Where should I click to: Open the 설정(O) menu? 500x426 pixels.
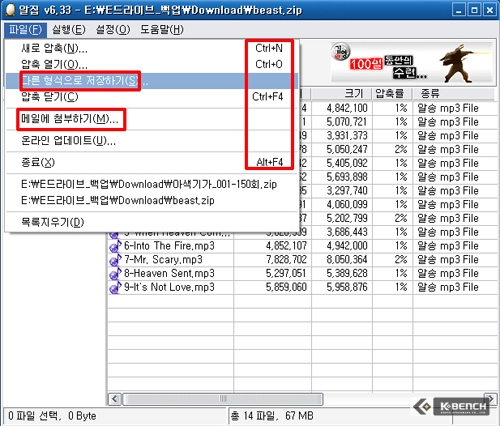point(113,30)
